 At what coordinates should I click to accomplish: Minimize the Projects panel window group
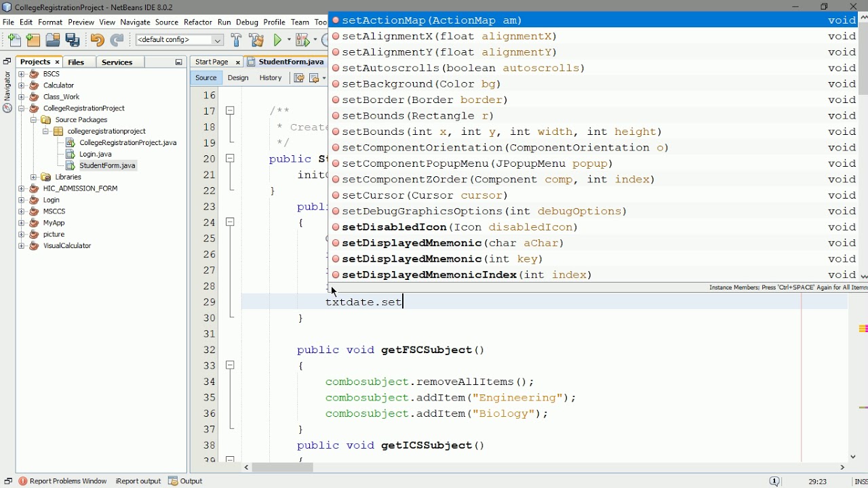tap(179, 62)
